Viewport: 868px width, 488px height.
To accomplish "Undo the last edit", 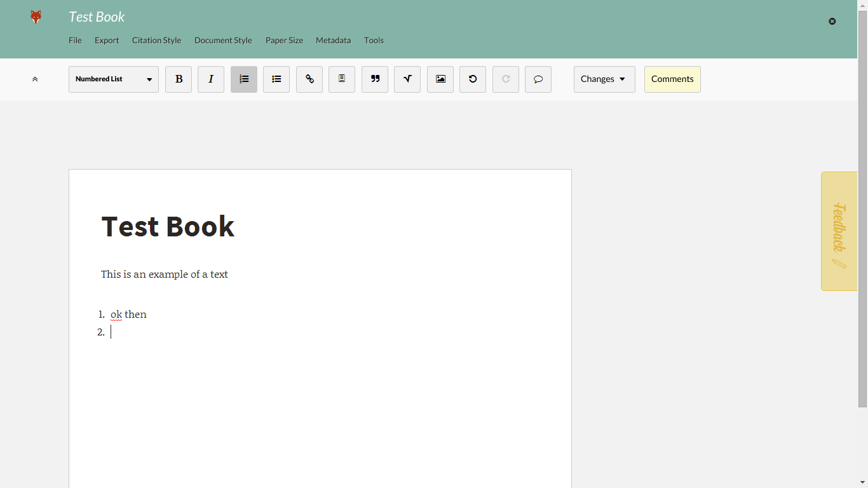I will click(x=473, y=79).
